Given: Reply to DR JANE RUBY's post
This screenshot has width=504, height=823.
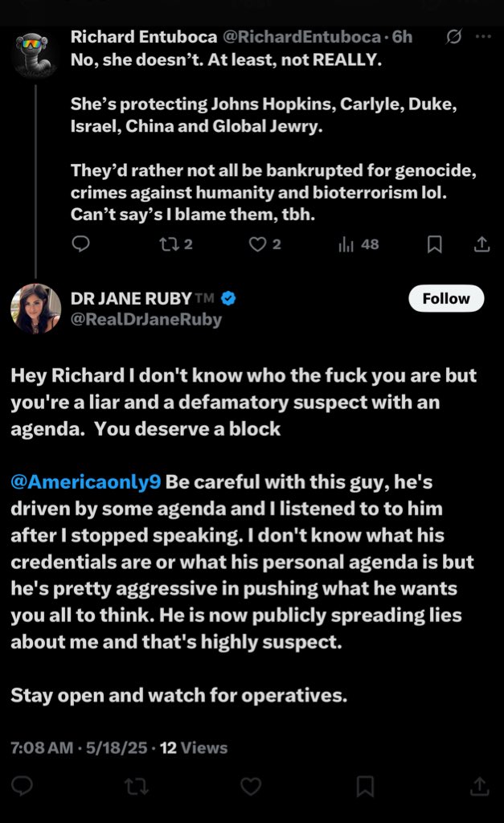Looking at the screenshot, I should [22, 785].
